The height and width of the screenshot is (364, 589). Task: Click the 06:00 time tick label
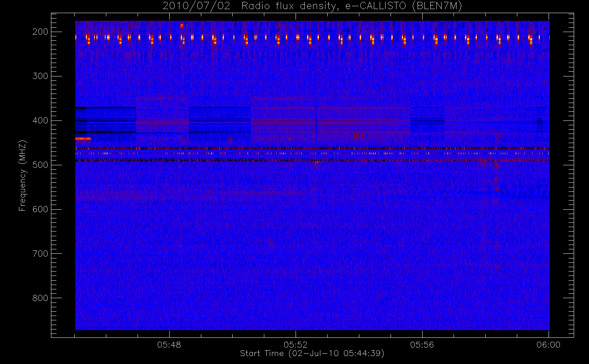pos(549,345)
